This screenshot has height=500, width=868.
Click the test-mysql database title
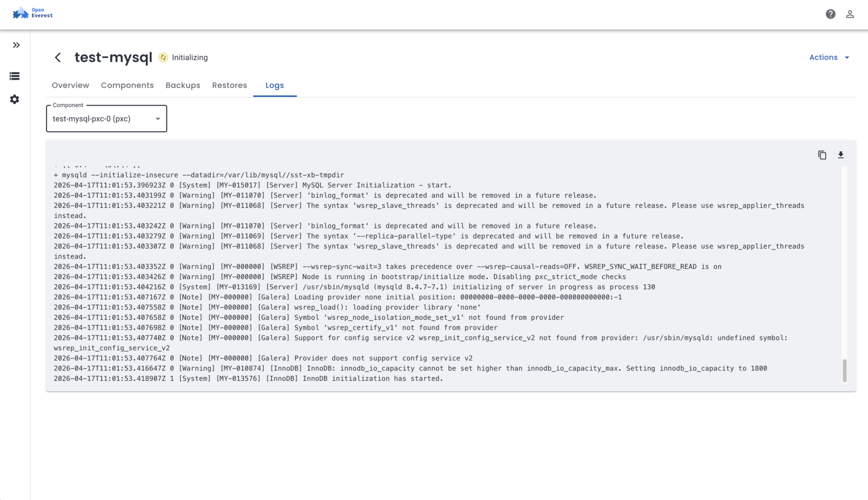[113, 57]
